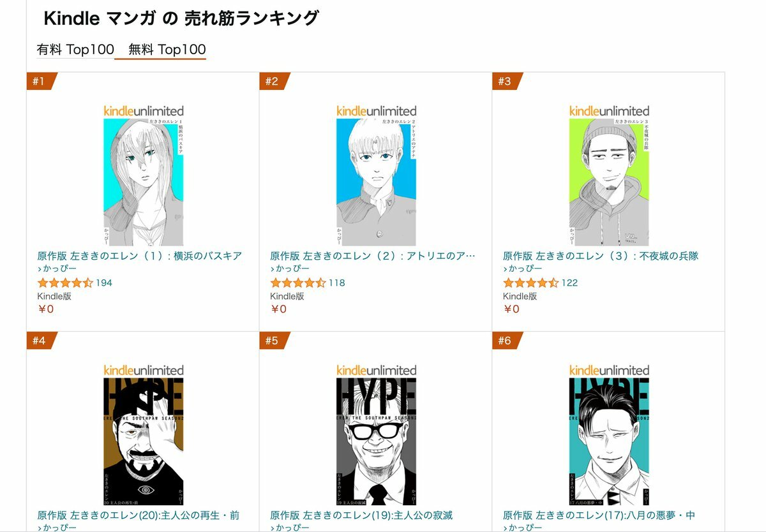Click title 原作版 左ききのエレン（3）：不夜城の兵隊
766x532 pixels.
601,256
